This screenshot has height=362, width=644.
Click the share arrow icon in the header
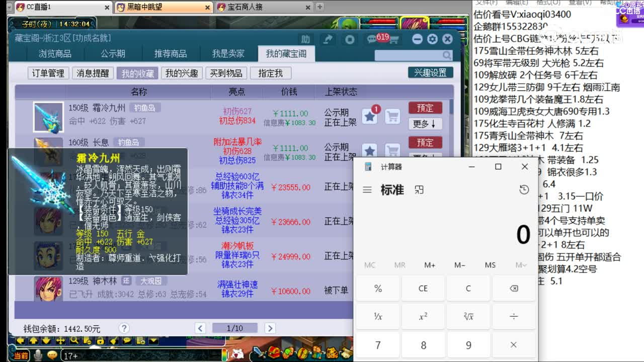(328, 39)
